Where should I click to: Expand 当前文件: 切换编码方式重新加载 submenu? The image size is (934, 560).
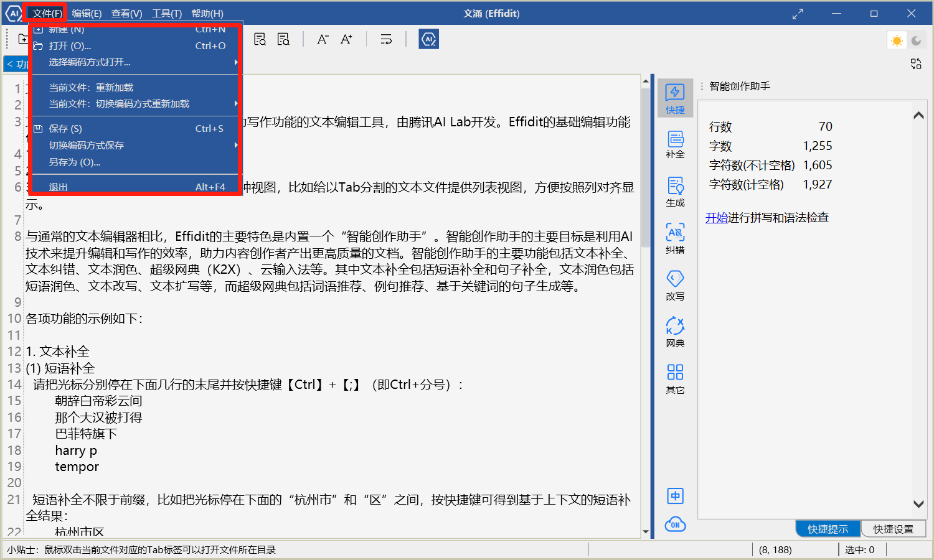point(134,104)
